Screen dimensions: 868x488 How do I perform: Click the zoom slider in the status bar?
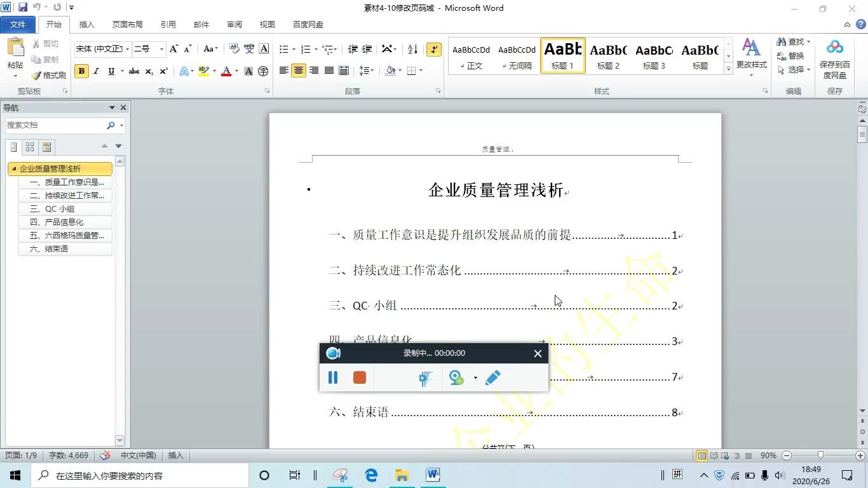tap(820, 456)
